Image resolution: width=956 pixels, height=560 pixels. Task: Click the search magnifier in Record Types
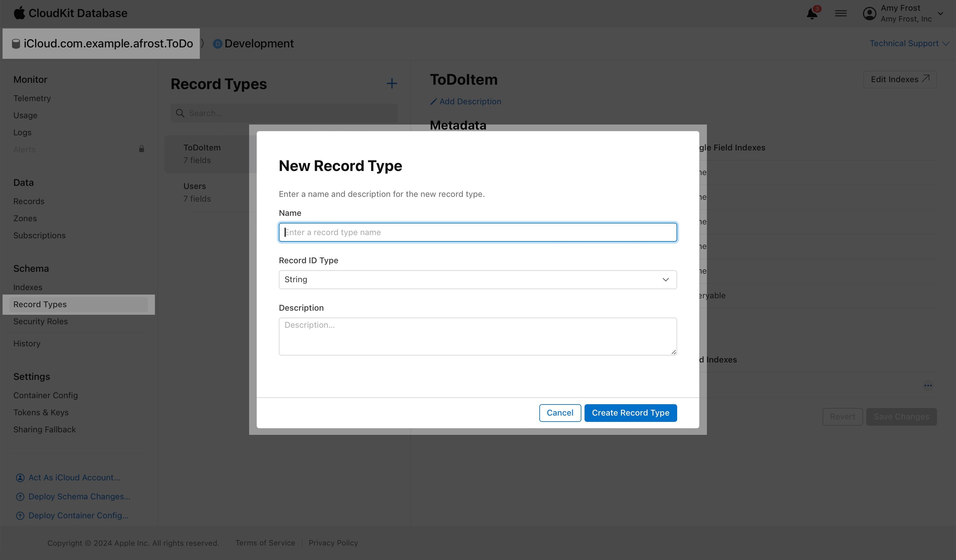[x=181, y=113]
